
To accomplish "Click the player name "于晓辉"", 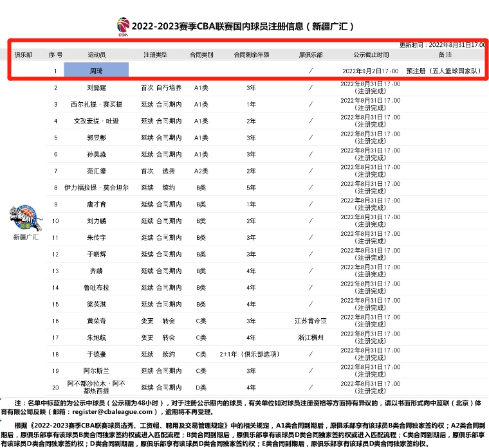I will tap(97, 255).
